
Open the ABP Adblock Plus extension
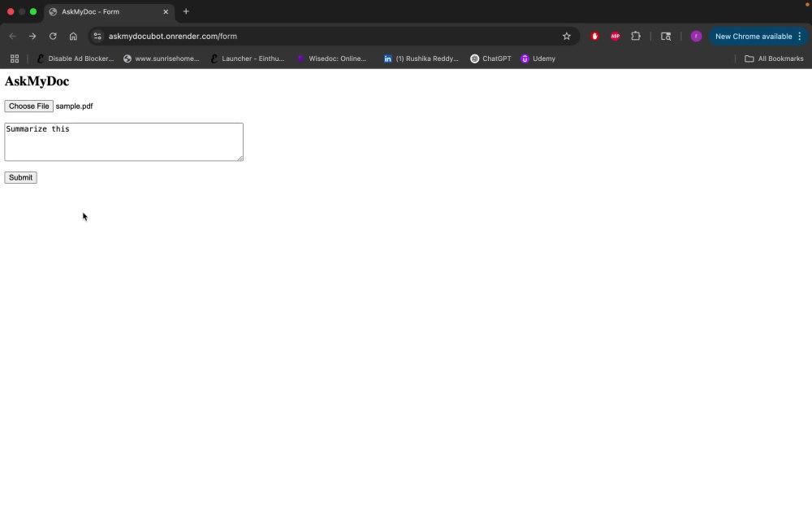(x=615, y=37)
